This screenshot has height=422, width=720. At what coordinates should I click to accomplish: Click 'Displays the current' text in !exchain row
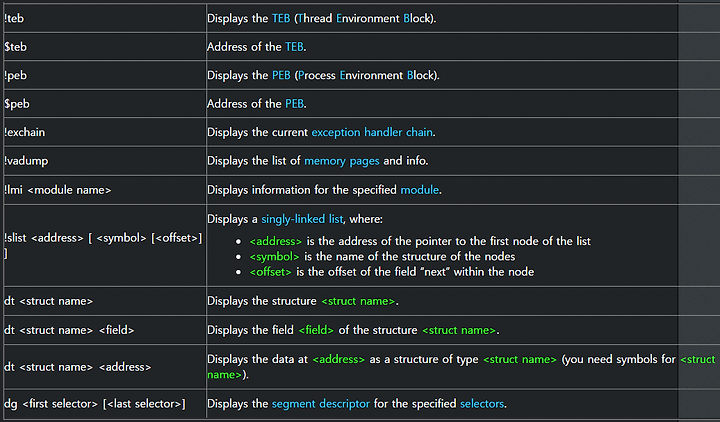pos(257,132)
